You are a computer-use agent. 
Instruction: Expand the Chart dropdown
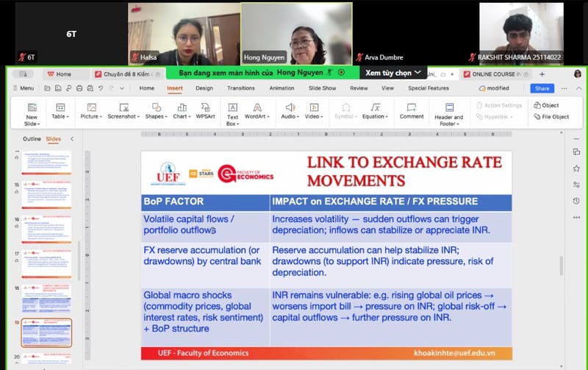(181, 116)
